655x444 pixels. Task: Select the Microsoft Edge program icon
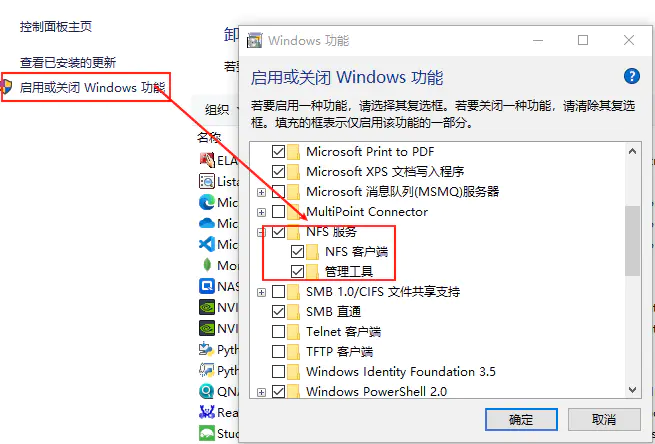tap(207, 203)
